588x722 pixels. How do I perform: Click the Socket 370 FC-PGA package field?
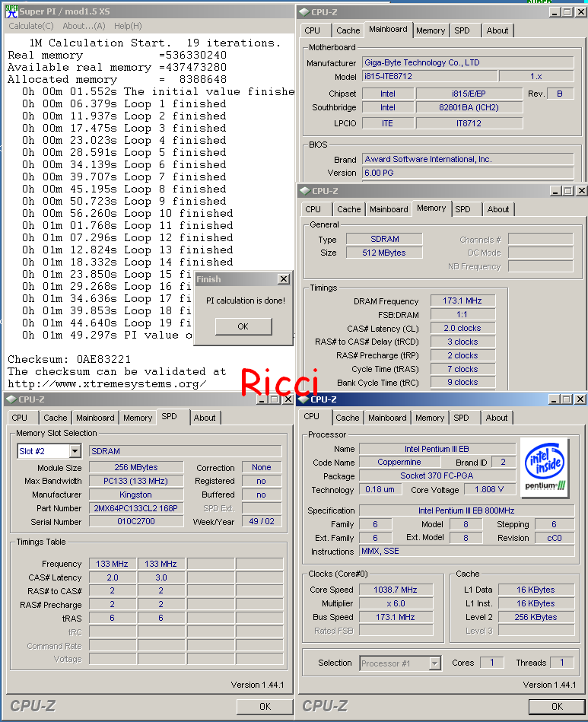[x=437, y=476]
